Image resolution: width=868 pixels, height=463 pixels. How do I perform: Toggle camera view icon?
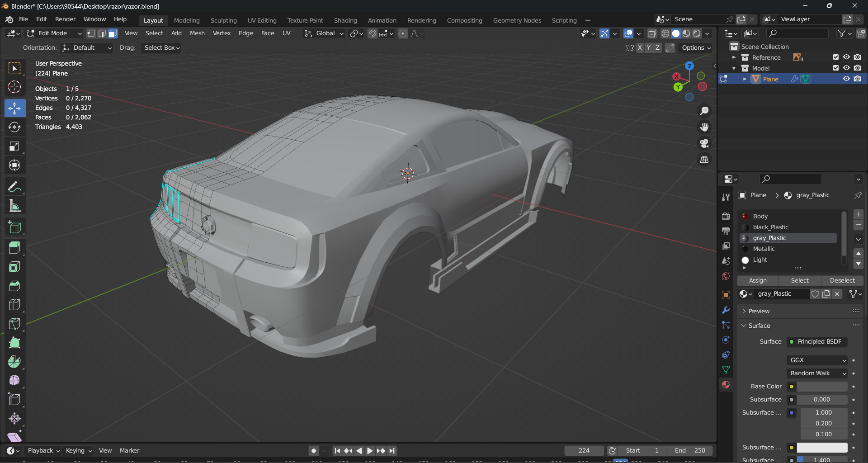(x=704, y=143)
